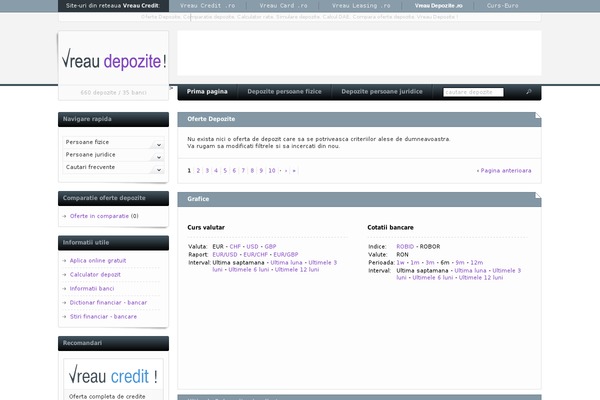
Task: Go to pagination page 3
Action: pyautogui.click(x=207, y=171)
